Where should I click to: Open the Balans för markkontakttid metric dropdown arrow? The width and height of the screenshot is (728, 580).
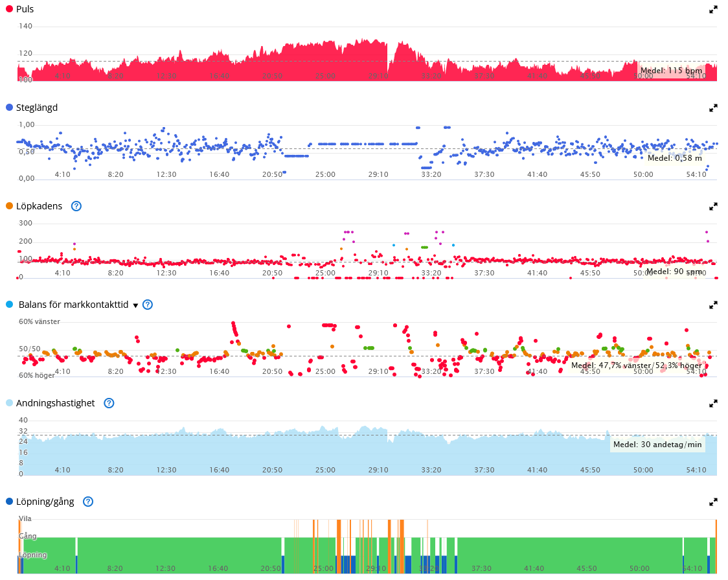pos(135,306)
